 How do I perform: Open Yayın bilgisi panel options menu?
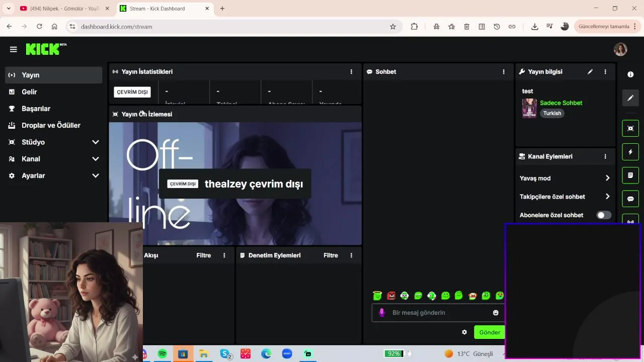tap(605, 72)
